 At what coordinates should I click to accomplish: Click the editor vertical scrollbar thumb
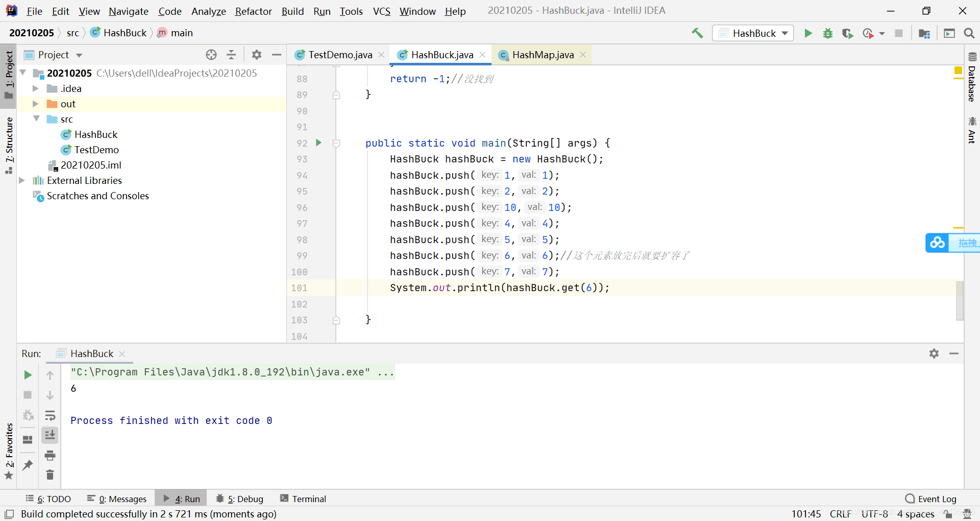[x=960, y=300]
